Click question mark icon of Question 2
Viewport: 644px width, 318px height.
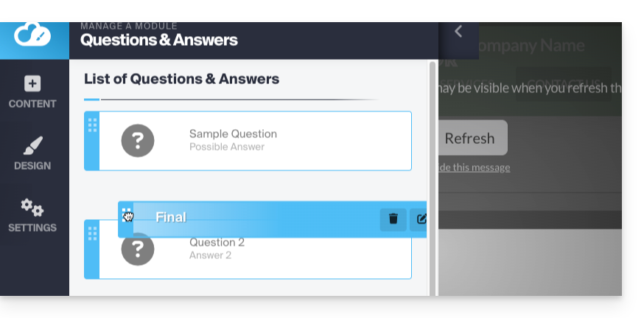pyautogui.click(x=138, y=251)
